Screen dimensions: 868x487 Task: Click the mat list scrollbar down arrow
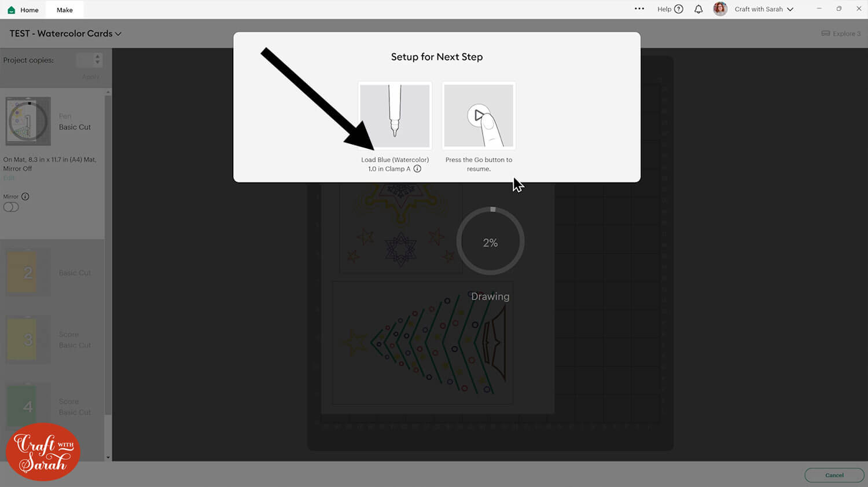108,457
